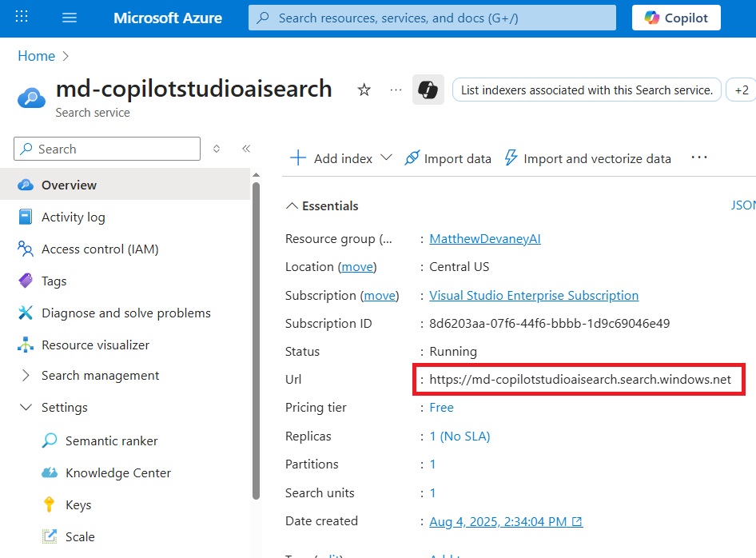756x558 pixels.
Task: Select Overview in the sidebar
Action: coord(125,185)
